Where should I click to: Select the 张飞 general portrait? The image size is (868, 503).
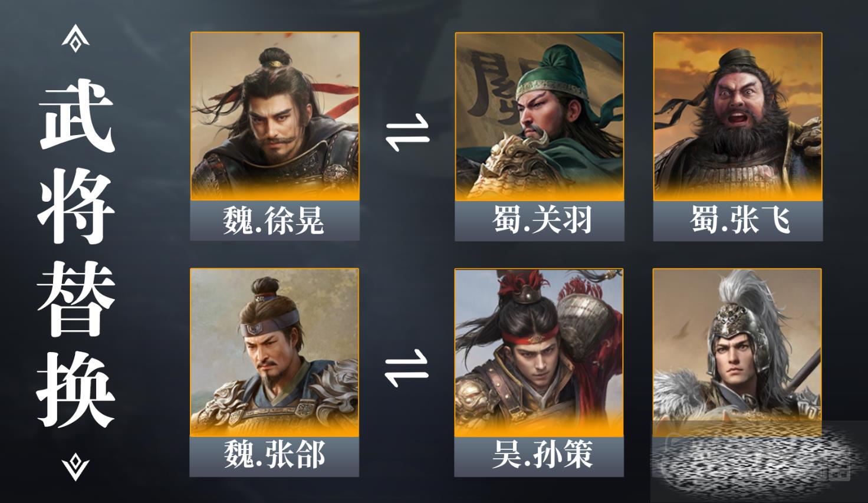pyautogui.click(x=738, y=116)
